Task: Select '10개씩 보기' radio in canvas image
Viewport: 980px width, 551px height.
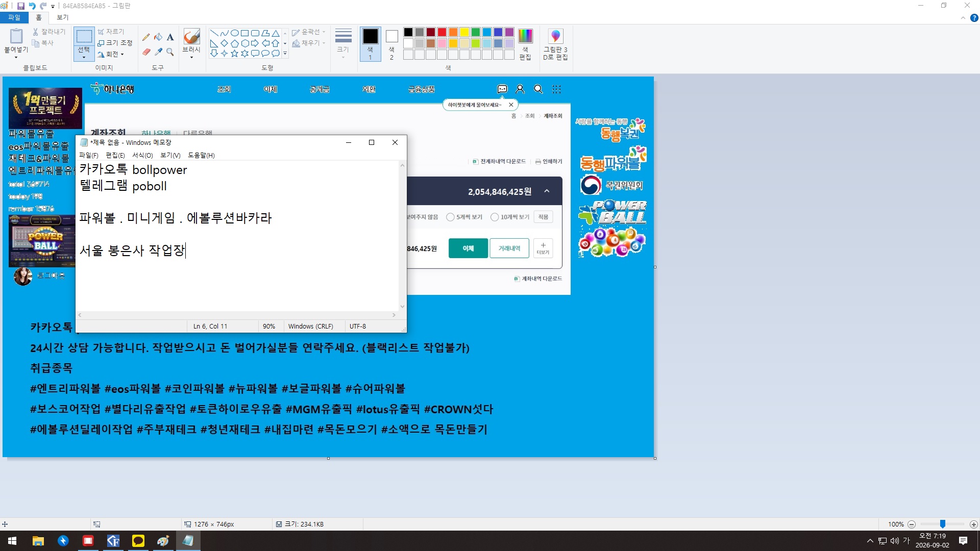Action: (495, 217)
